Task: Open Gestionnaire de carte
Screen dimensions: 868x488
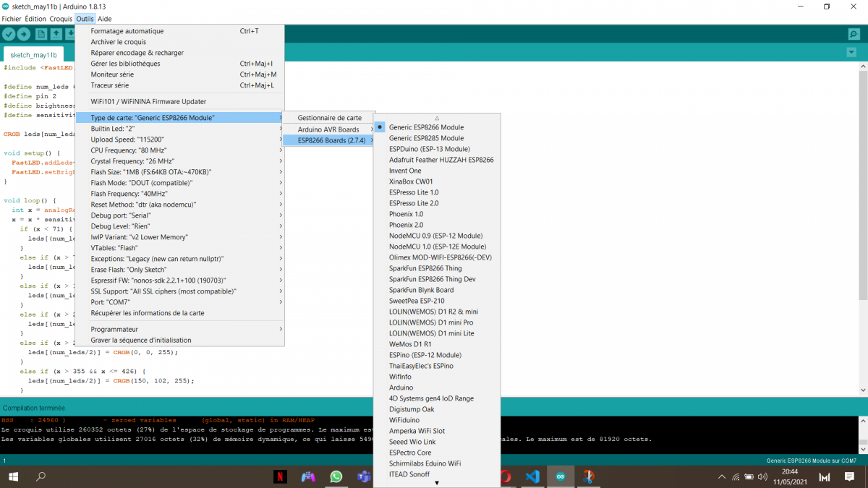Action: click(330, 118)
